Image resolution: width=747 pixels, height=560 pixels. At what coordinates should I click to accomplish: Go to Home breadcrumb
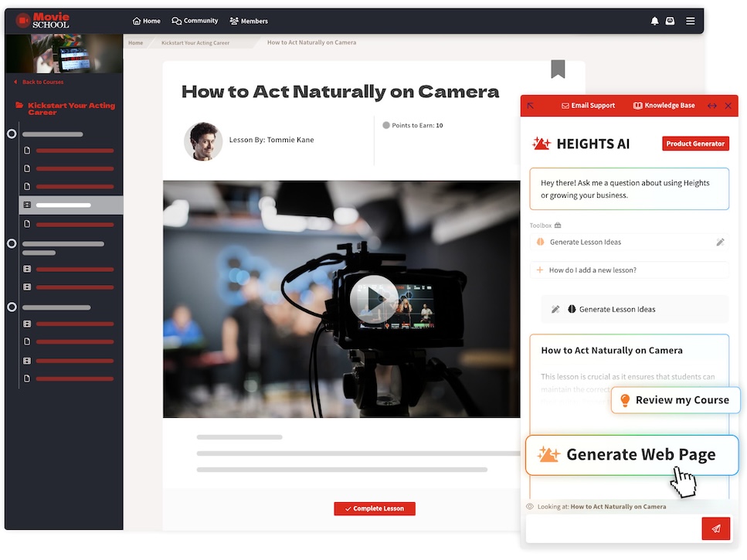135,42
